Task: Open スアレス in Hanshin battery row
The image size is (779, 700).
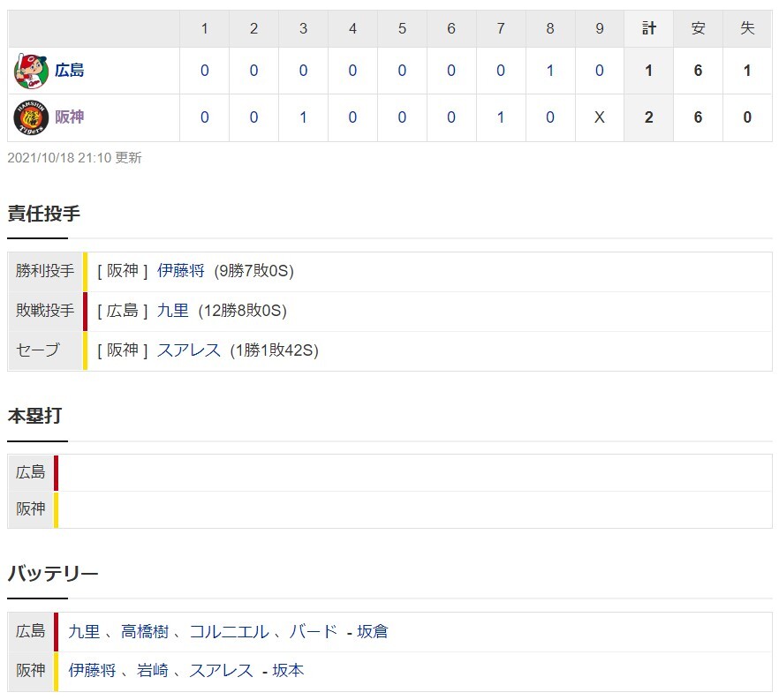Action: tap(221, 671)
